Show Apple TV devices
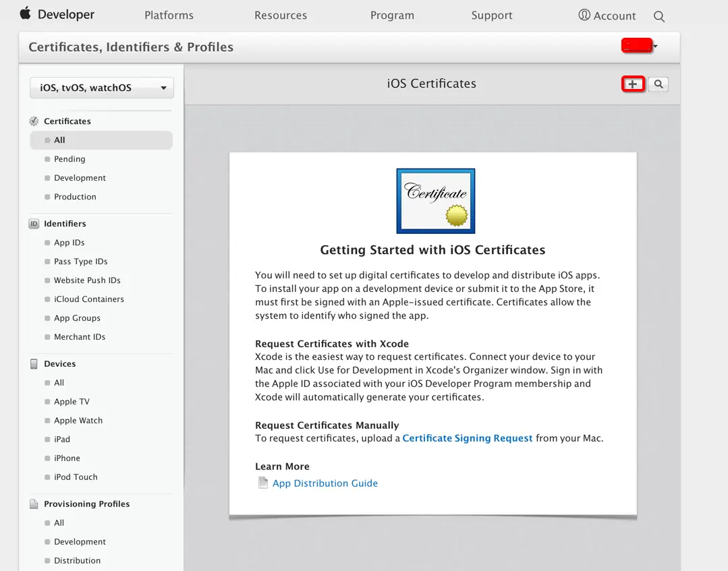The width and height of the screenshot is (728, 571). pyautogui.click(x=72, y=402)
